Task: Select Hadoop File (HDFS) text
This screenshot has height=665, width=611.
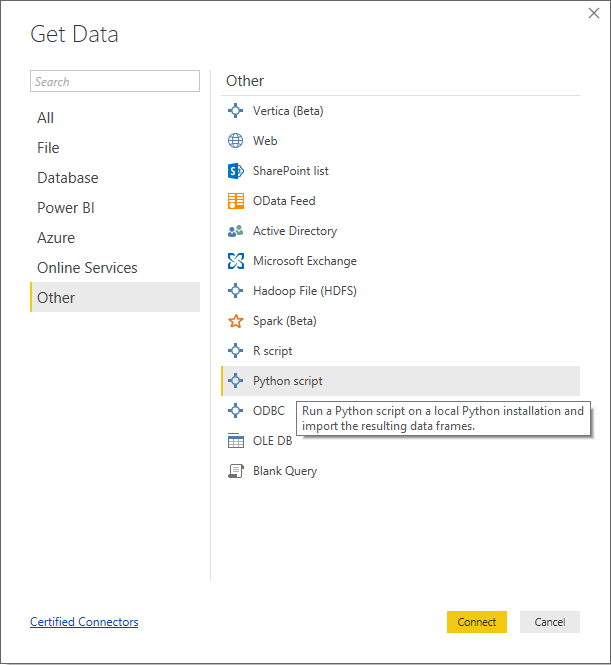Action: 304,291
